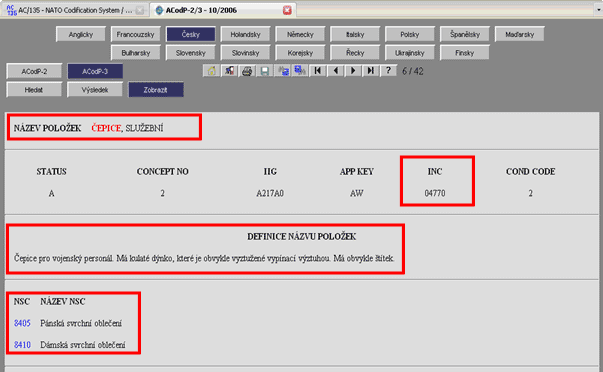The width and height of the screenshot is (603, 372).
Task: Open help with question mark icon
Action: pyautogui.click(x=388, y=71)
